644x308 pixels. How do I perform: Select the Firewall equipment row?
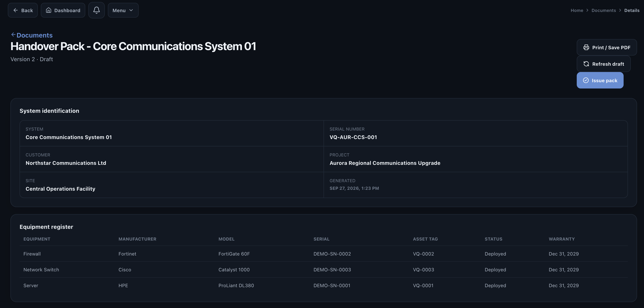click(x=324, y=254)
